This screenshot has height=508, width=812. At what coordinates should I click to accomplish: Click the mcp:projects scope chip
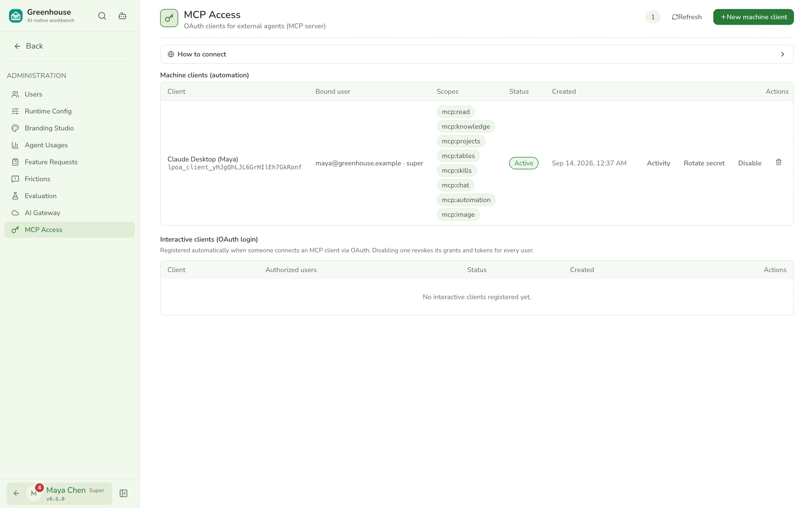point(461,141)
